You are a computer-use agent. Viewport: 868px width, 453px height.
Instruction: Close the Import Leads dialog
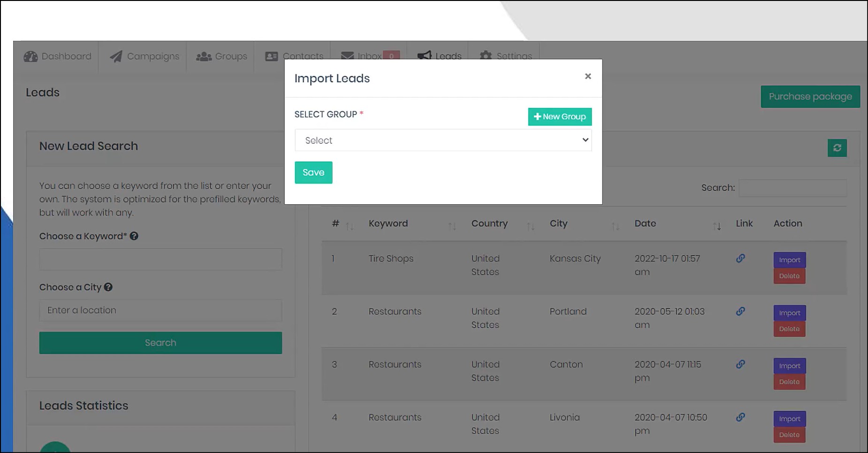click(588, 76)
